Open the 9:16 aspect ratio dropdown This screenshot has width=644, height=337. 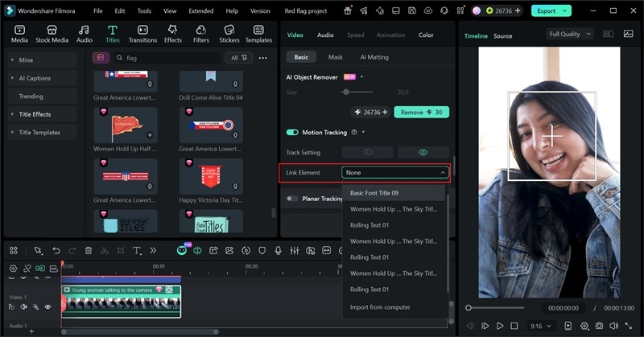540,326
